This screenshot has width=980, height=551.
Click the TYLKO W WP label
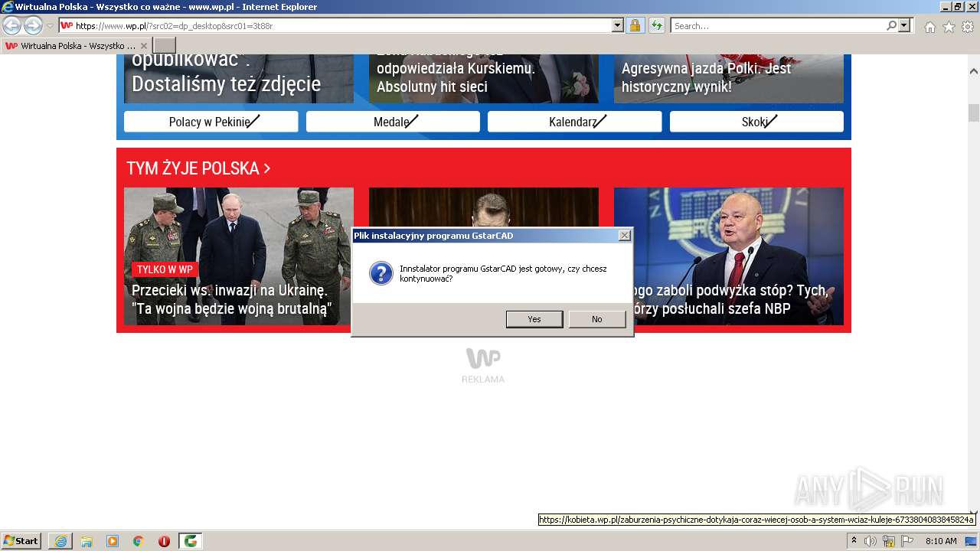coord(165,269)
